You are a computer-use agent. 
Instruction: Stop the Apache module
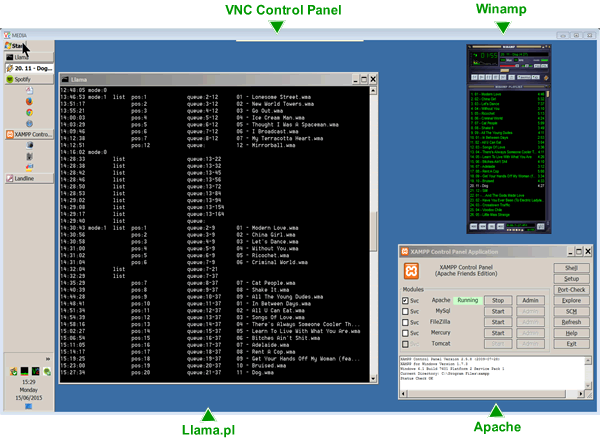pos(498,300)
